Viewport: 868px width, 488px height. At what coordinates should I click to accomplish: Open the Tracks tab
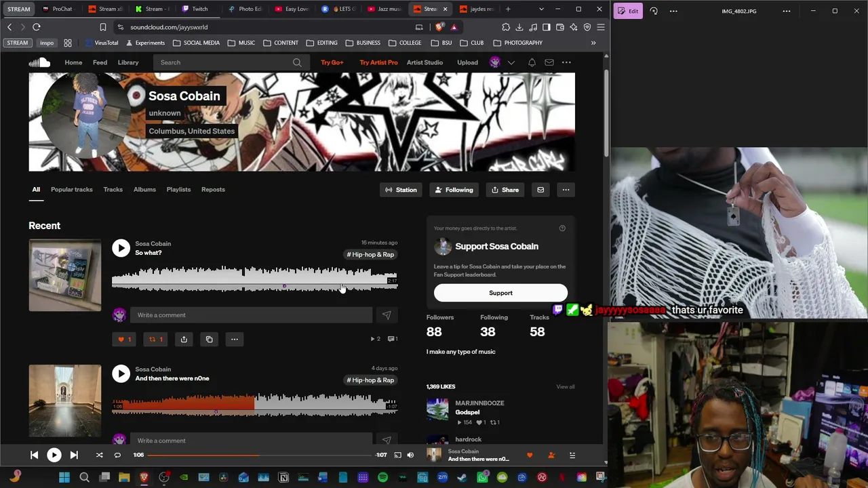[113, 190]
